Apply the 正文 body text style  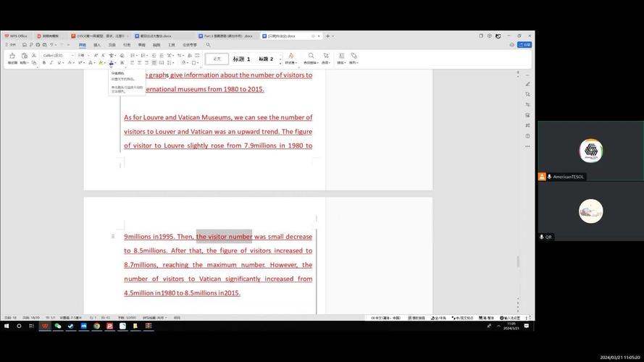pyautogui.click(x=217, y=59)
